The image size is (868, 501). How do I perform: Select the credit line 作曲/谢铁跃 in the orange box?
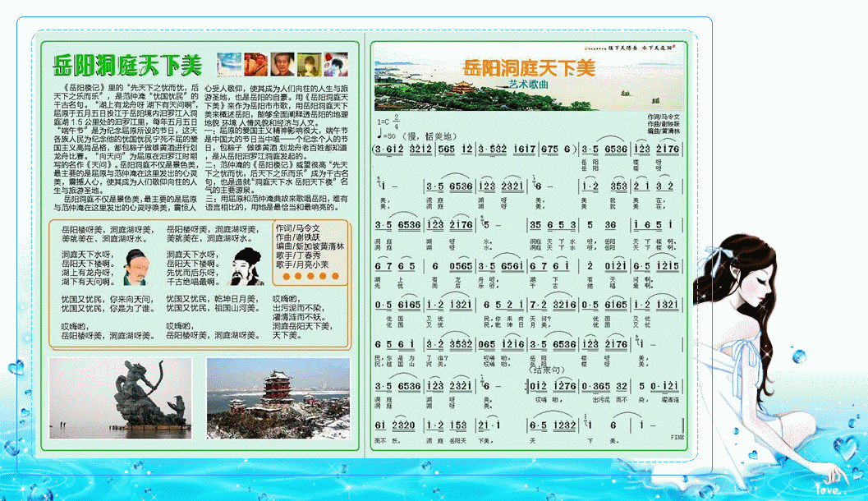[x=298, y=237]
